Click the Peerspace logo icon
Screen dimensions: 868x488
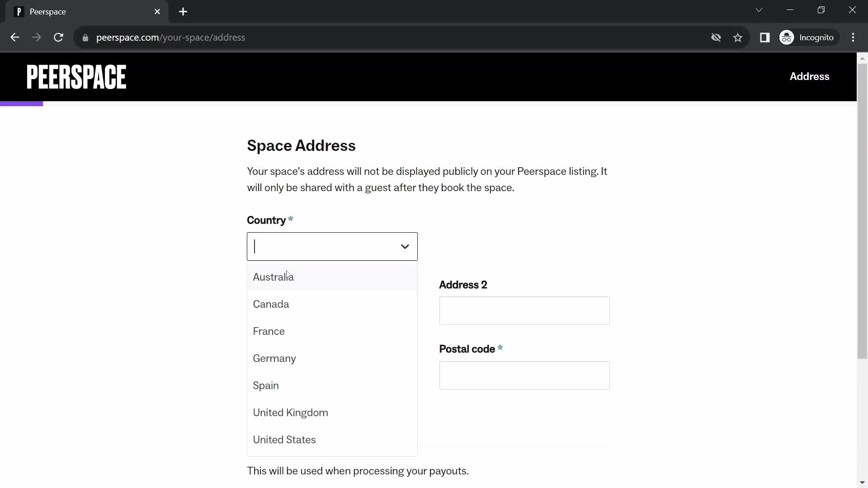pyautogui.click(x=76, y=76)
